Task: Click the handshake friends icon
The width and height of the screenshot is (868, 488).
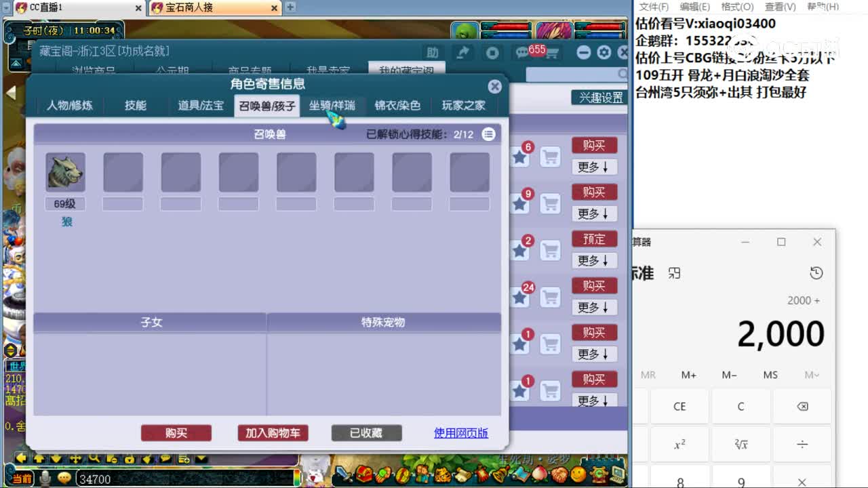Action: pyautogui.click(x=559, y=474)
